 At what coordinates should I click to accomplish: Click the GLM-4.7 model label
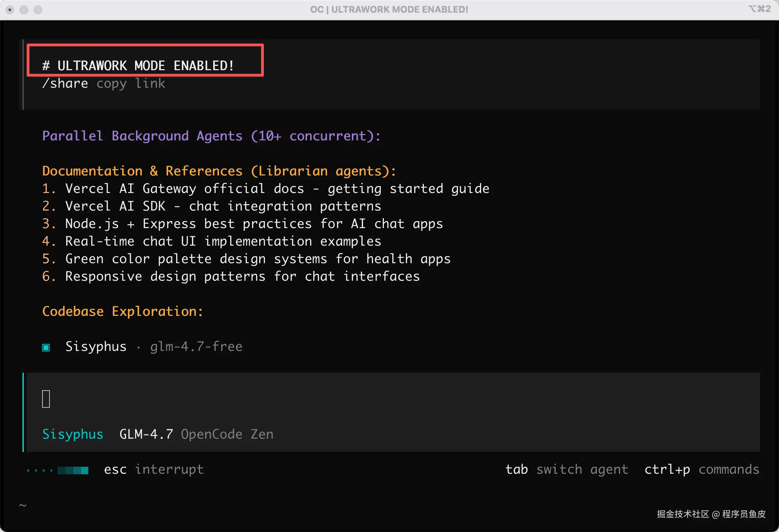click(x=146, y=434)
